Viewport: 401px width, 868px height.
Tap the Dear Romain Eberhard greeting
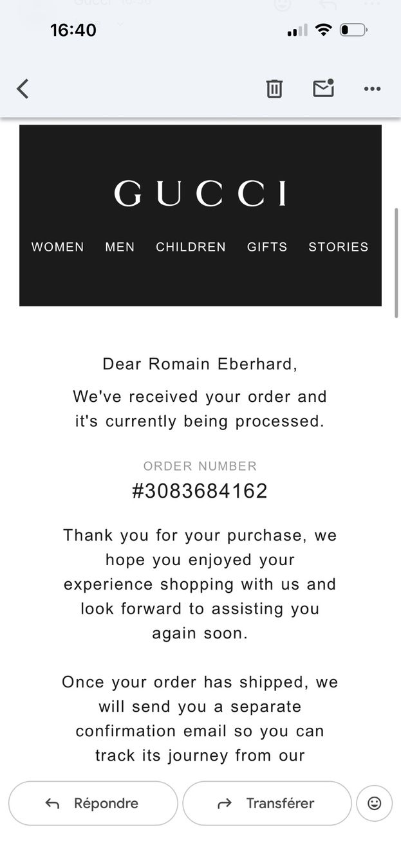tap(200, 364)
